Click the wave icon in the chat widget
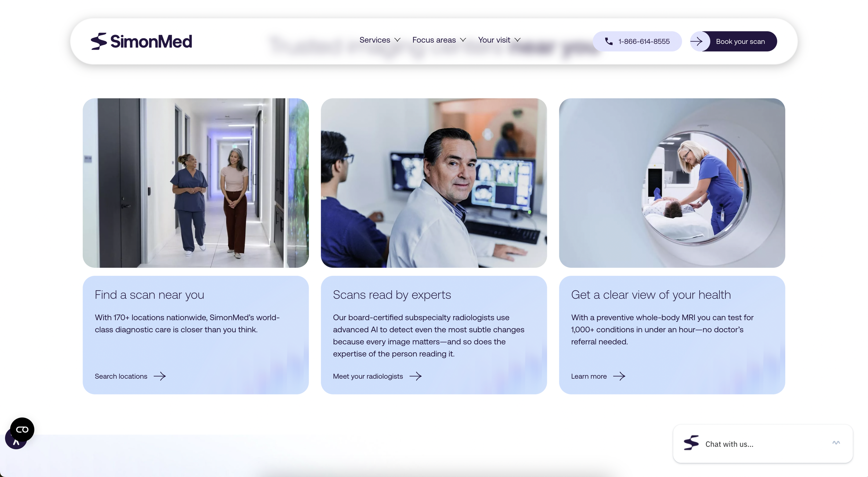Image resolution: width=868 pixels, height=477 pixels. click(x=836, y=443)
